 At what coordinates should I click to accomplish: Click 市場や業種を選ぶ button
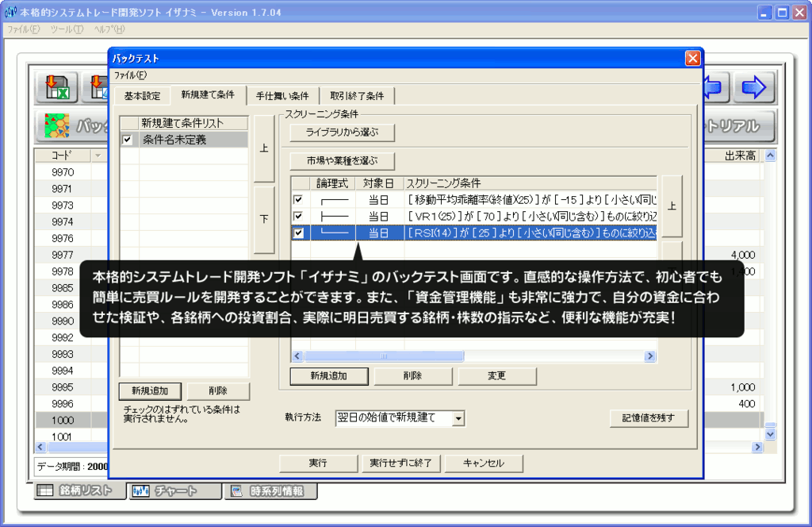tap(343, 160)
